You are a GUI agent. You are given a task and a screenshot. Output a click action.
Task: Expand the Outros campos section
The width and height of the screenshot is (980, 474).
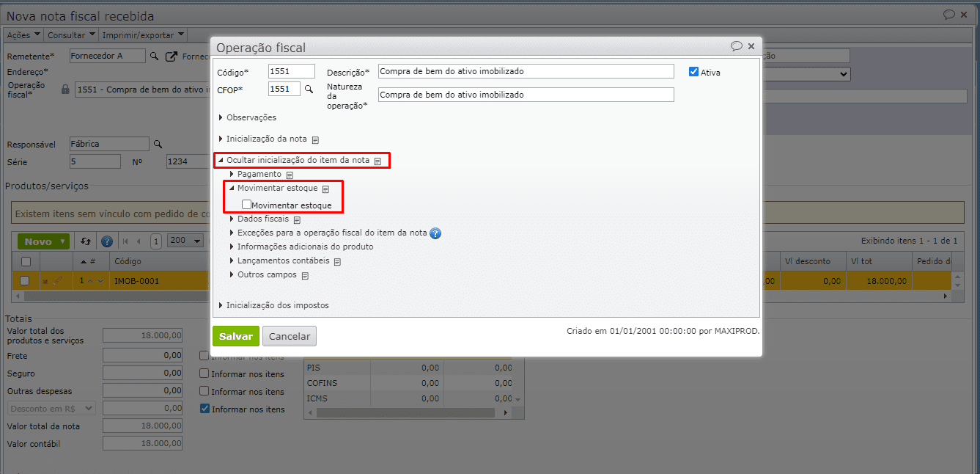pyautogui.click(x=232, y=274)
